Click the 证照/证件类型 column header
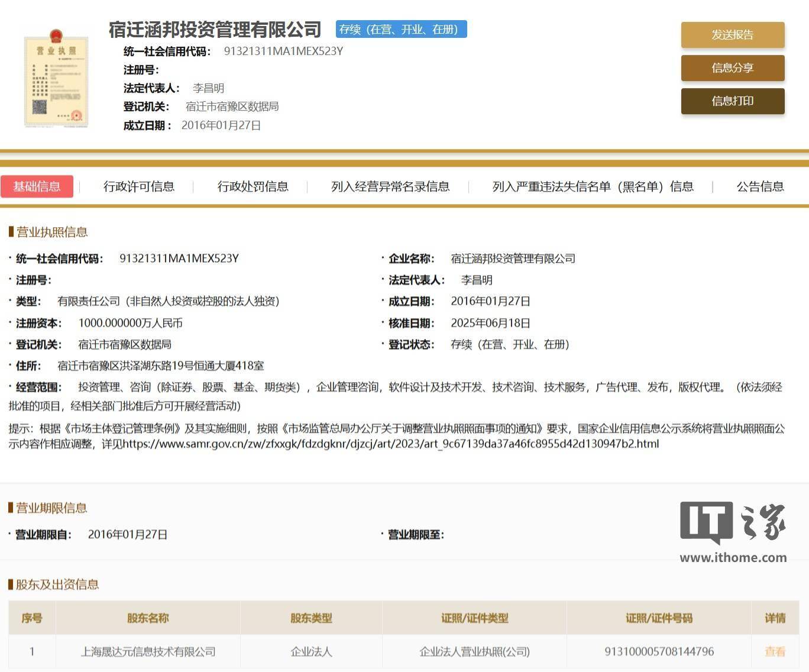The height and width of the screenshot is (672, 809). click(474, 618)
